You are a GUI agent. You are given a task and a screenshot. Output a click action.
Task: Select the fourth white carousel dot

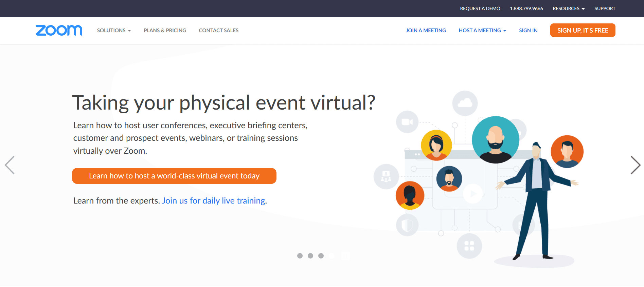click(x=332, y=256)
